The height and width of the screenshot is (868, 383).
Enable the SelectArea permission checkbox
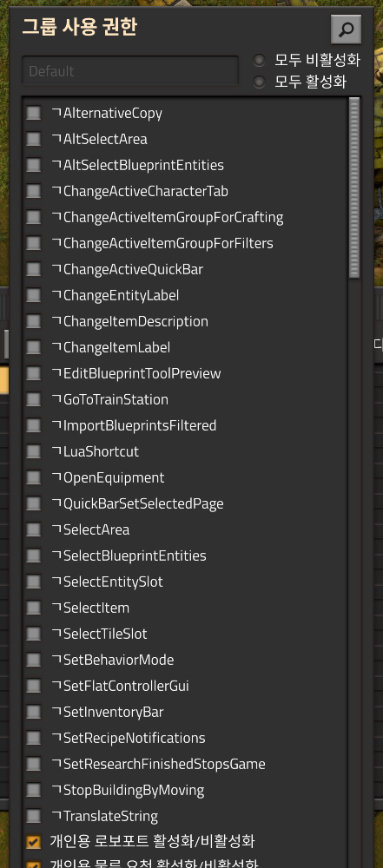click(x=34, y=529)
